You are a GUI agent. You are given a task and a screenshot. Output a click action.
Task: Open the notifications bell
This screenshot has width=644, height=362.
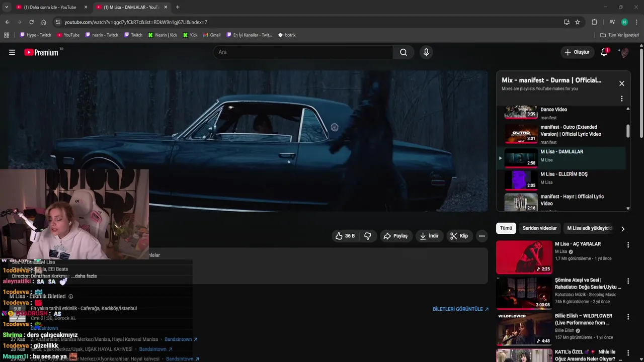(x=604, y=52)
